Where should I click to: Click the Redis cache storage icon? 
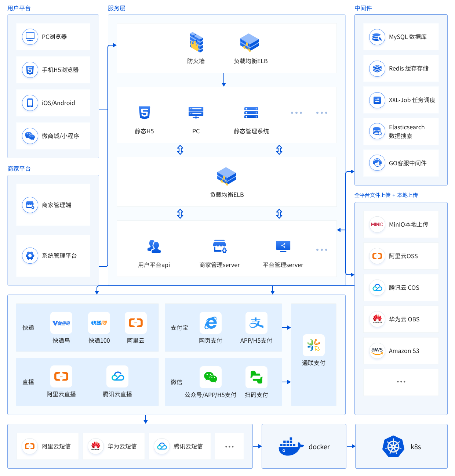point(377,69)
